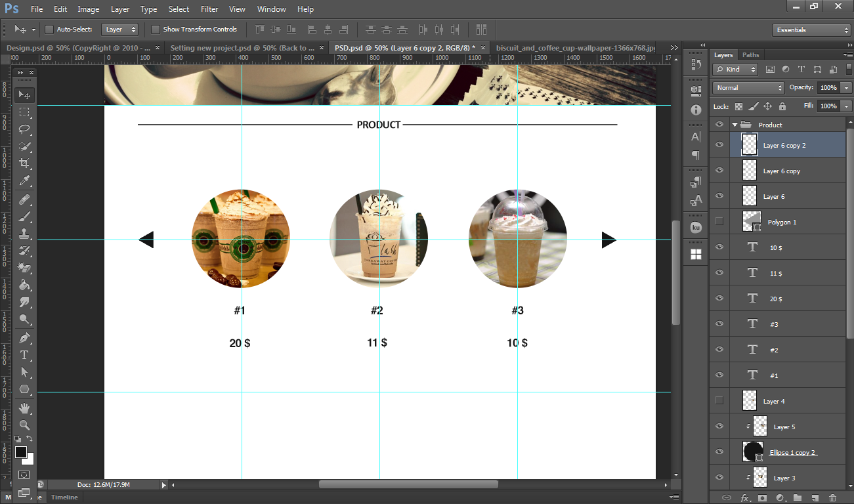Screen dimensions: 854x504
Task: Open the Kind filter dropdown
Action: point(736,69)
